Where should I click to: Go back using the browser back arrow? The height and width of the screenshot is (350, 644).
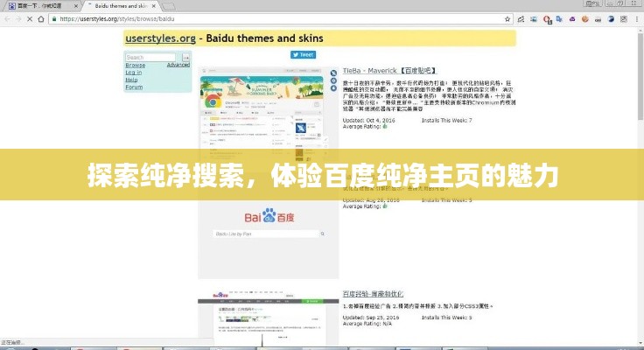click(x=7, y=19)
